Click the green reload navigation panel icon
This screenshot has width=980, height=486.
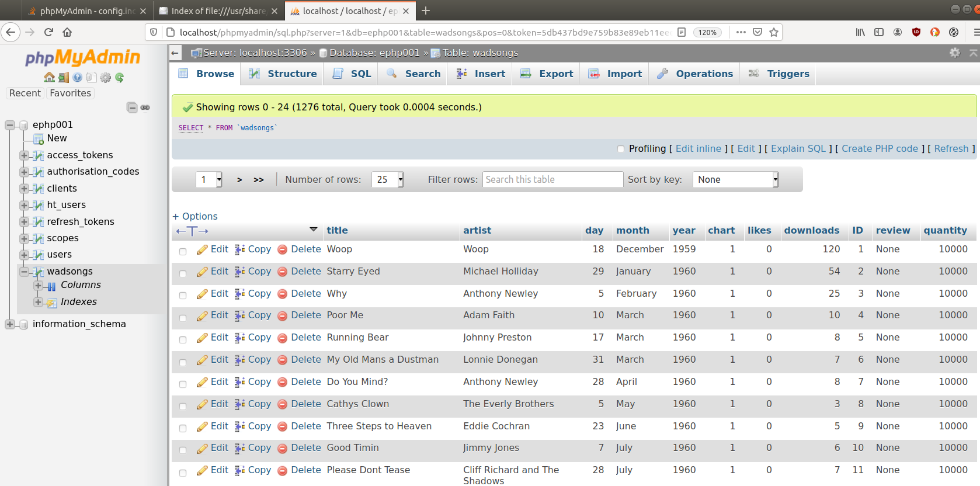click(x=120, y=77)
